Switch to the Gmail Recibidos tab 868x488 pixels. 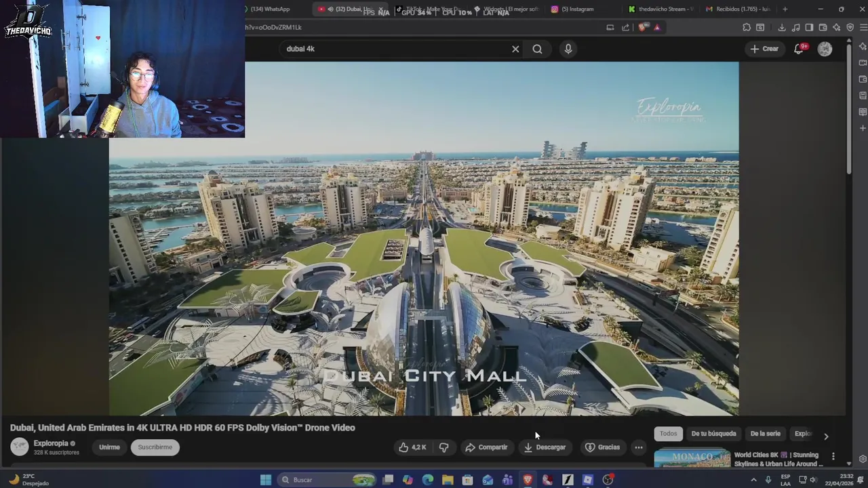(738, 9)
